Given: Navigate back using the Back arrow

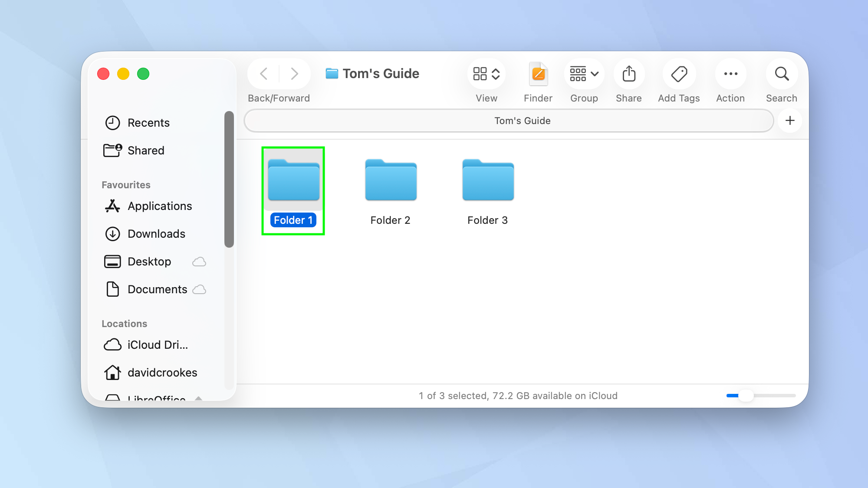Looking at the screenshot, I should pos(263,74).
